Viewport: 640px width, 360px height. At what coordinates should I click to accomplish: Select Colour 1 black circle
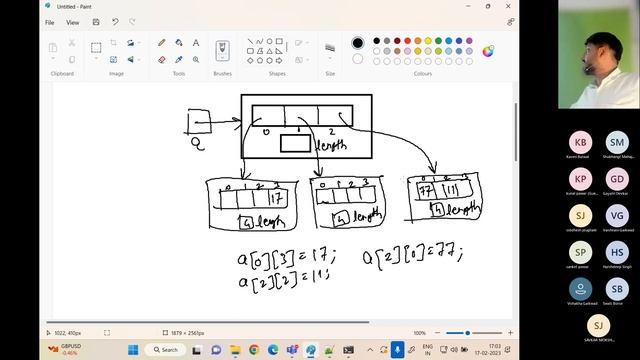[358, 43]
